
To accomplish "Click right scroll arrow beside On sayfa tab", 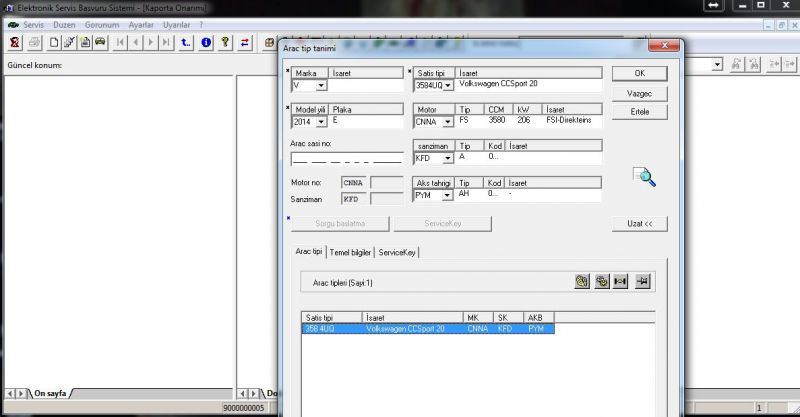I will (21, 394).
